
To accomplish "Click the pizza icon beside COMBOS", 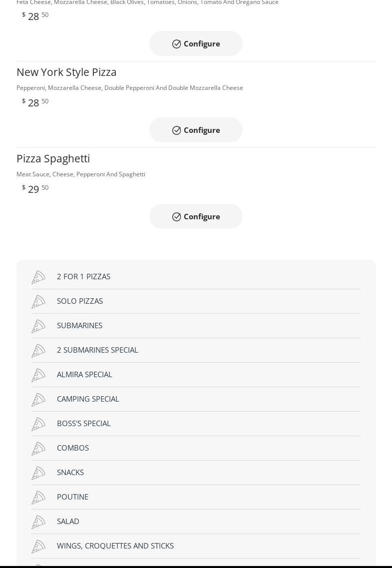I will click(x=38, y=449).
